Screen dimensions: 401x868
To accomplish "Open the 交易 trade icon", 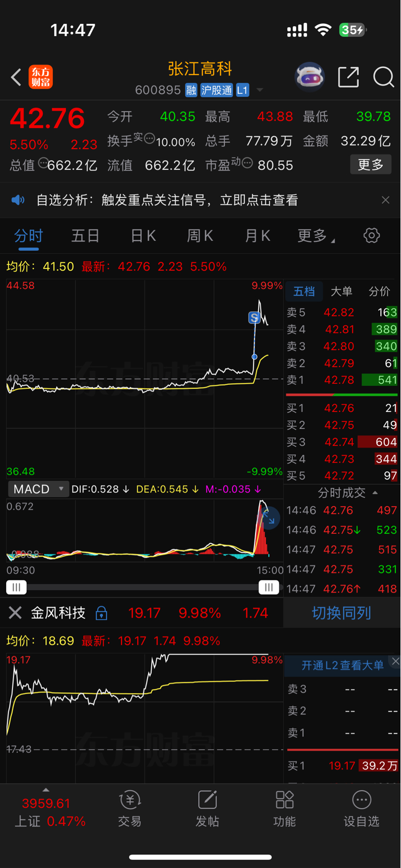I will tap(130, 809).
